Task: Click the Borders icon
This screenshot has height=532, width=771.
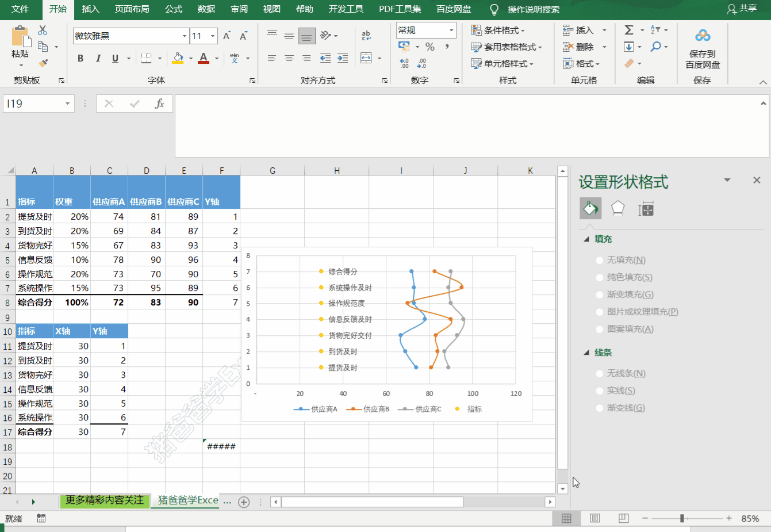Action: (146, 58)
